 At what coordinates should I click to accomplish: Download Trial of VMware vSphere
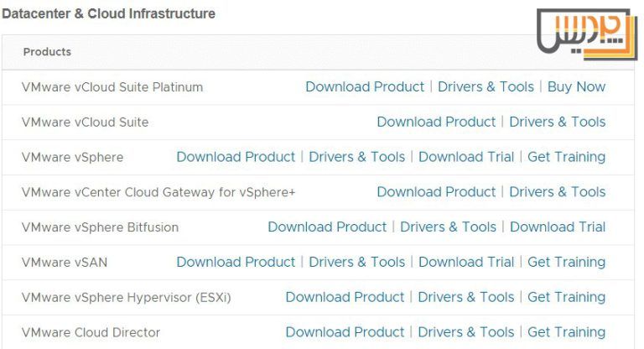466,157
